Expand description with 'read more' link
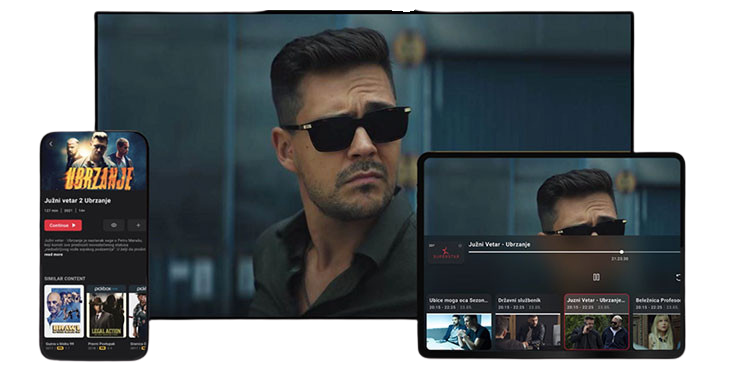 pyautogui.click(x=53, y=255)
